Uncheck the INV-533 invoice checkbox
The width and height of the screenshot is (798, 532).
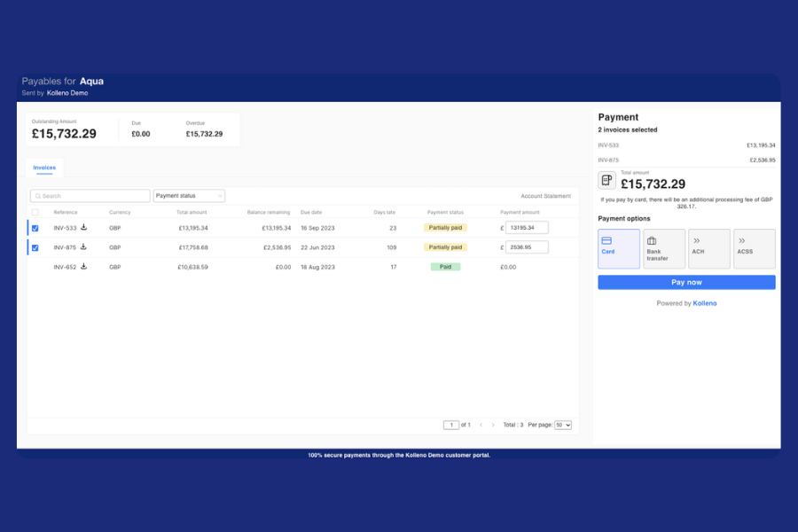(35, 228)
